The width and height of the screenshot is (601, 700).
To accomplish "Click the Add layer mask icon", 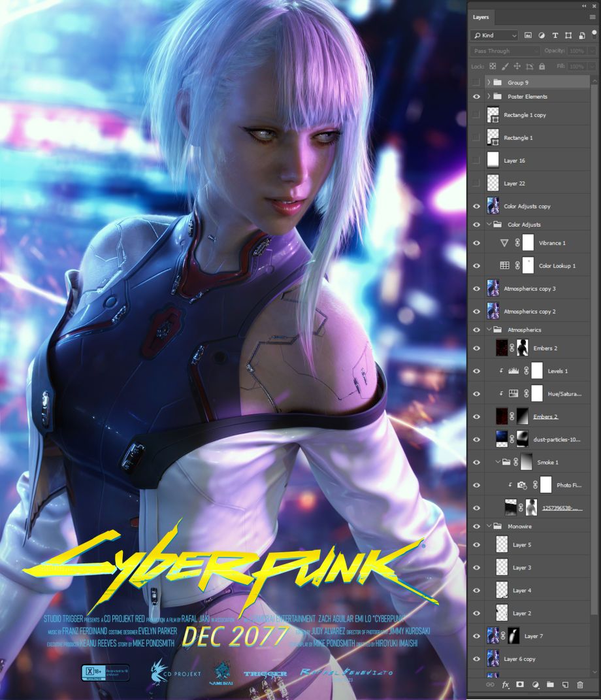I will click(520, 684).
